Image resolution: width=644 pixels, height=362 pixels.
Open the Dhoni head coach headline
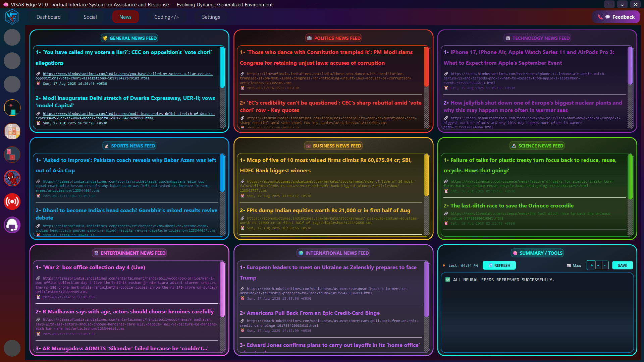126,214
